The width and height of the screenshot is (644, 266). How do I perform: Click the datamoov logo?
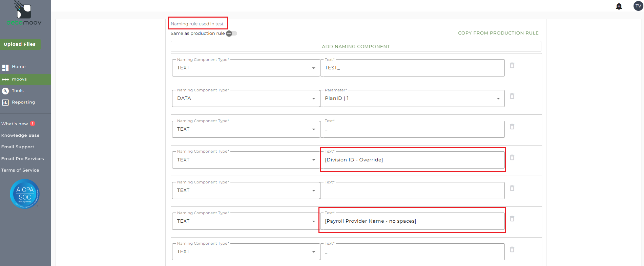click(24, 14)
